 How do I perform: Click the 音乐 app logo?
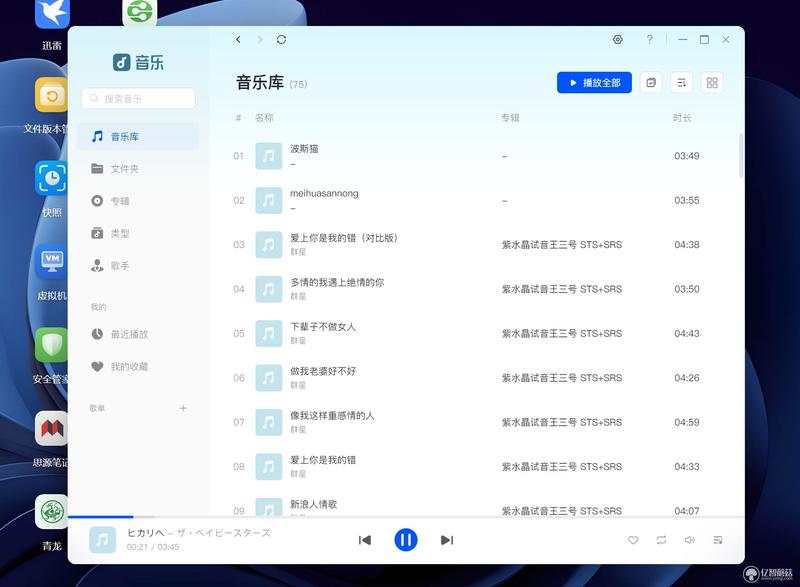(138, 63)
